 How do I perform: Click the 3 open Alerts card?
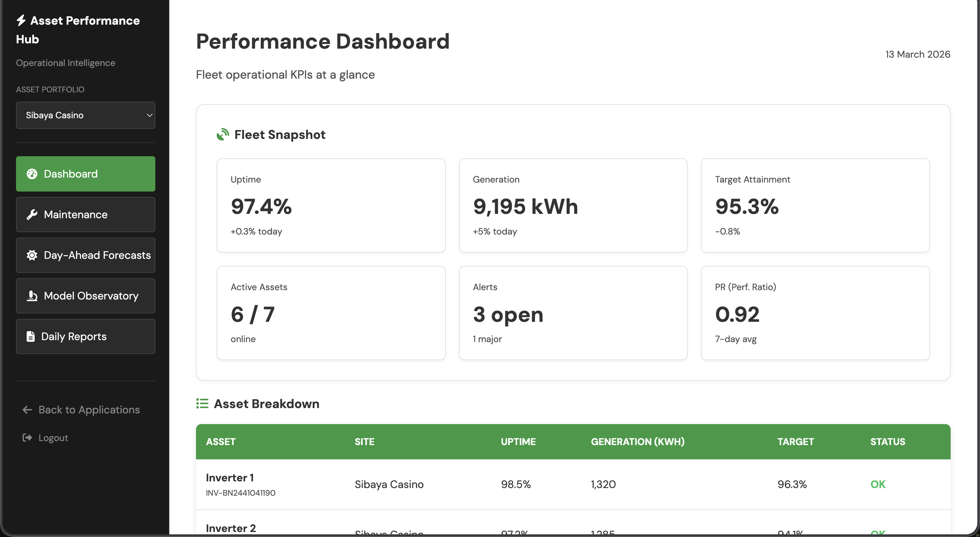(573, 312)
